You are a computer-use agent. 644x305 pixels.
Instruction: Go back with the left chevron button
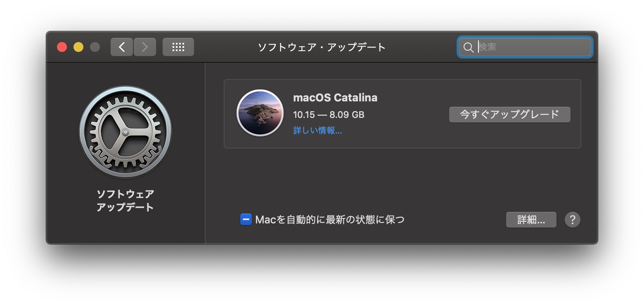tap(122, 47)
